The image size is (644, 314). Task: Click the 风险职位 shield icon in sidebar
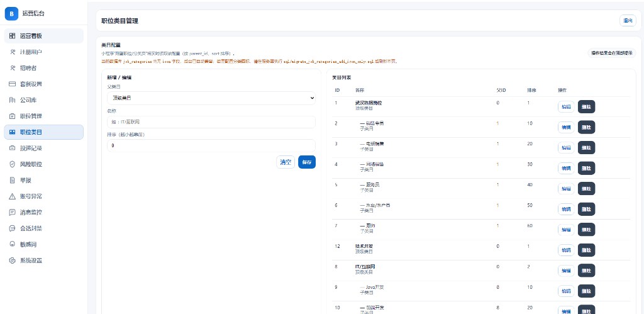point(13,164)
